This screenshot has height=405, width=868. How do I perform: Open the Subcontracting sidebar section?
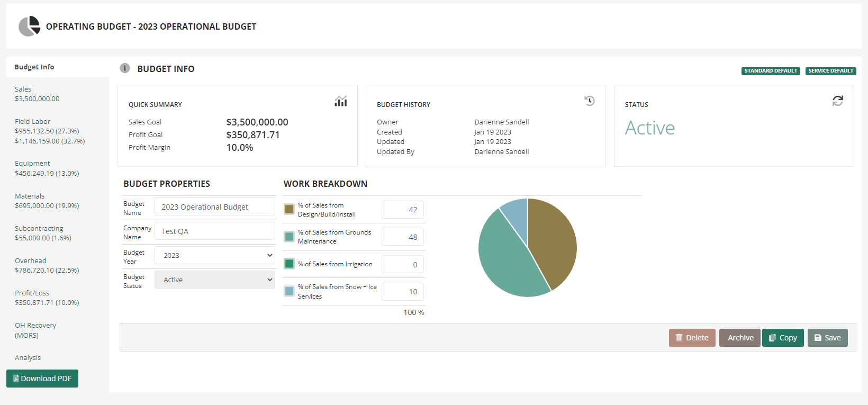43,233
